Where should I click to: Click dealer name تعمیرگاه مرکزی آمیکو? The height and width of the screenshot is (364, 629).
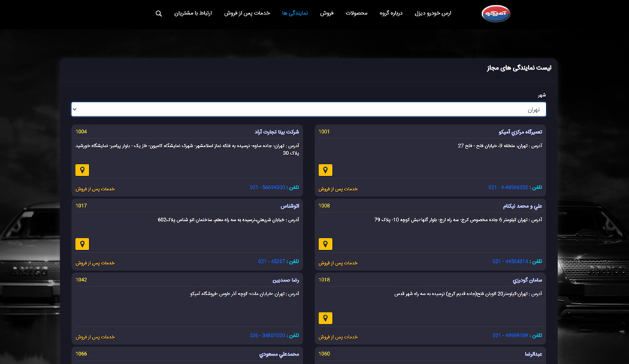click(521, 132)
